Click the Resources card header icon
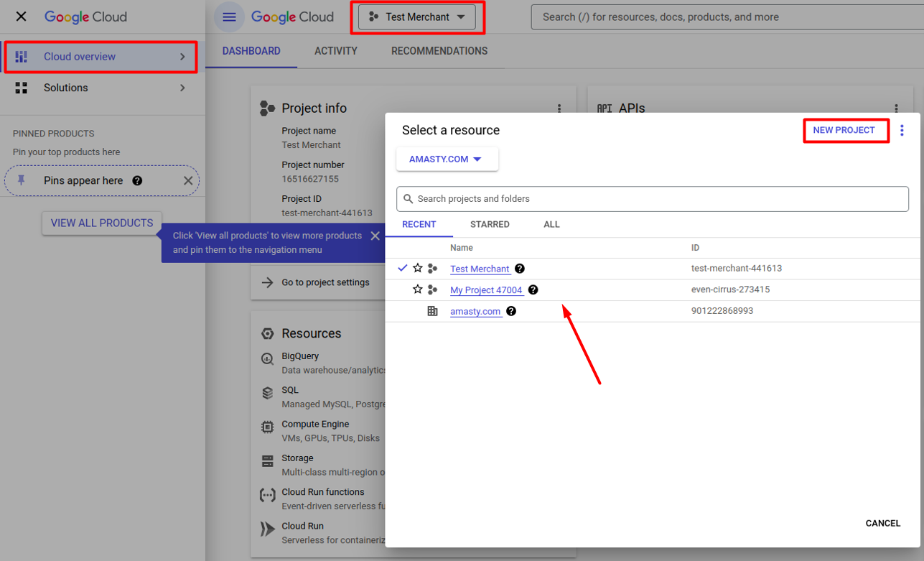Screen dimensions: 924x561 pyautogui.click(x=267, y=334)
